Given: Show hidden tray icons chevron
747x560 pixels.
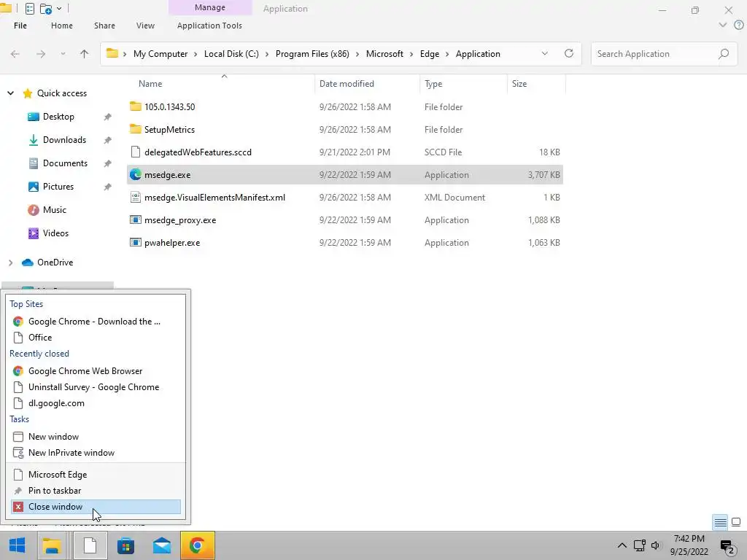Looking at the screenshot, I should pyautogui.click(x=622, y=545).
